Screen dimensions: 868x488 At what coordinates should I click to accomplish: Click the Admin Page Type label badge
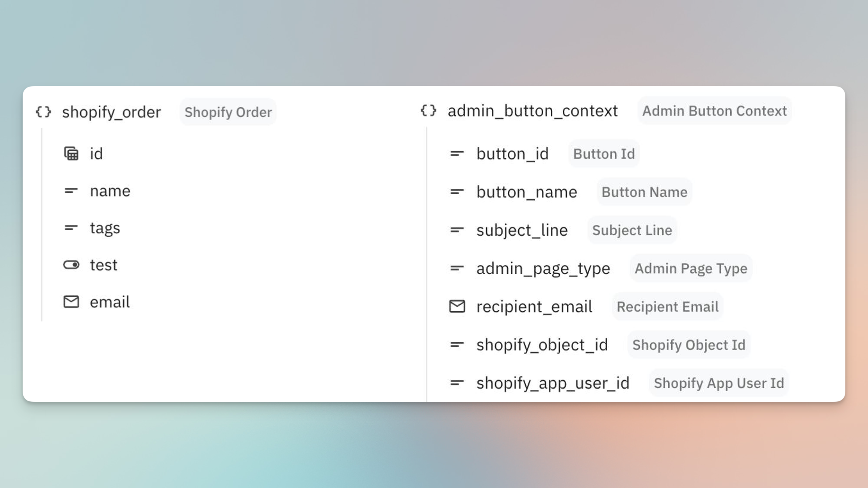click(691, 268)
